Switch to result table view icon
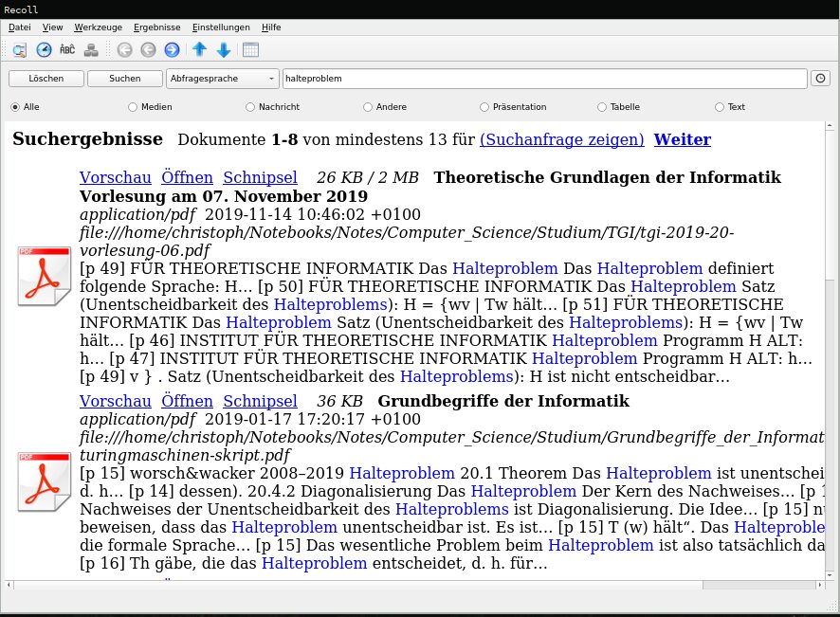The width and height of the screenshot is (840, 617). click(x=251, y=49)
